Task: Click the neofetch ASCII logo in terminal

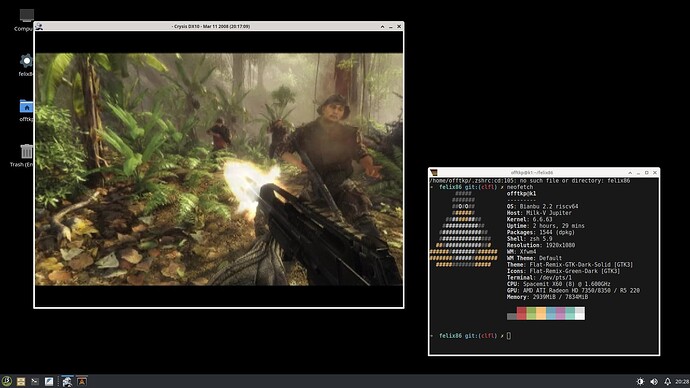Action: (463, 229)
